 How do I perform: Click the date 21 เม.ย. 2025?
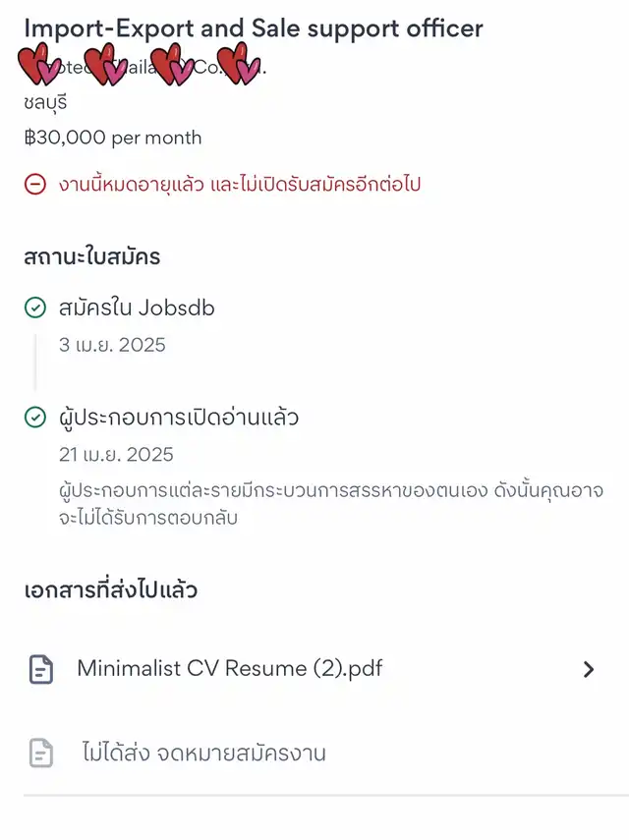tap(116, 454)
